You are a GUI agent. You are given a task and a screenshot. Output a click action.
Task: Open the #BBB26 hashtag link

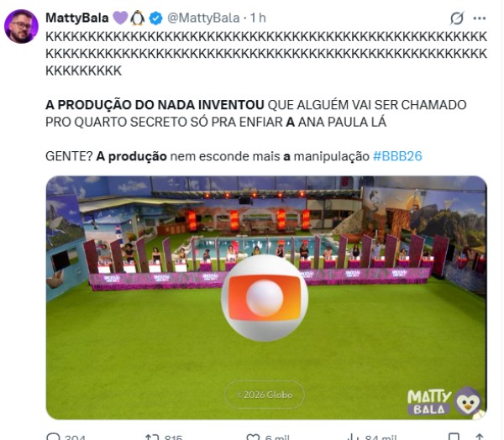[x=397, y=156]
